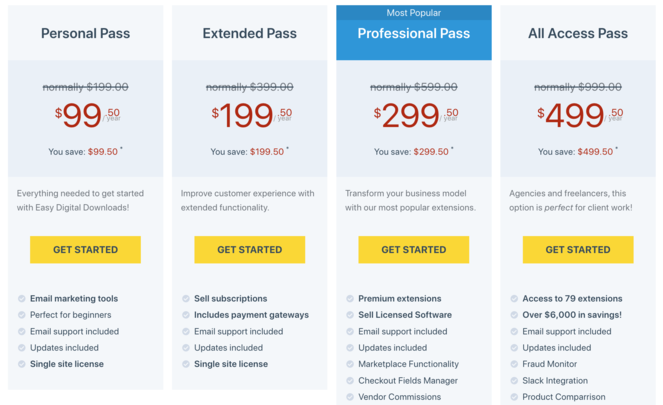Viewport: 663px width, 405px height.
Task: Click Get Started under Personal Pass
Action: click(85, 249)
